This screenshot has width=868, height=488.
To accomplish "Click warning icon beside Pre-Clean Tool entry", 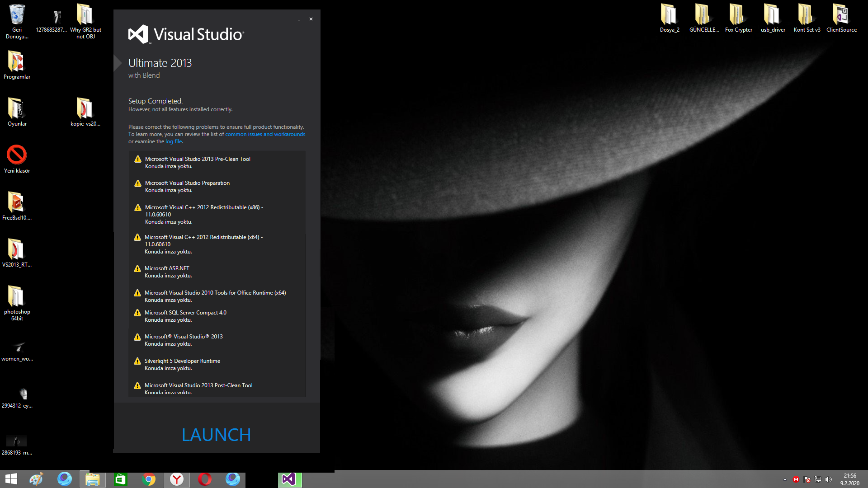I will (x=138, y=159).
